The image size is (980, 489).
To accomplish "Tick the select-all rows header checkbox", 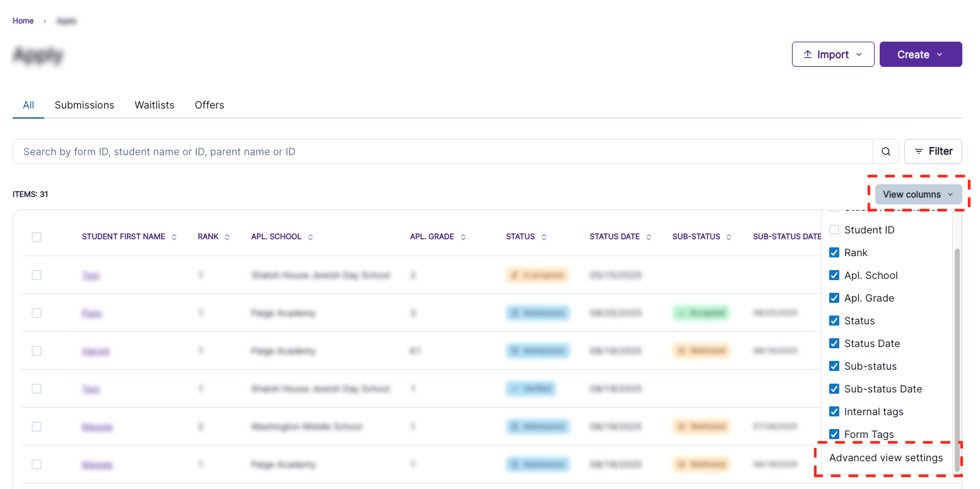I will tap(37, 237).
